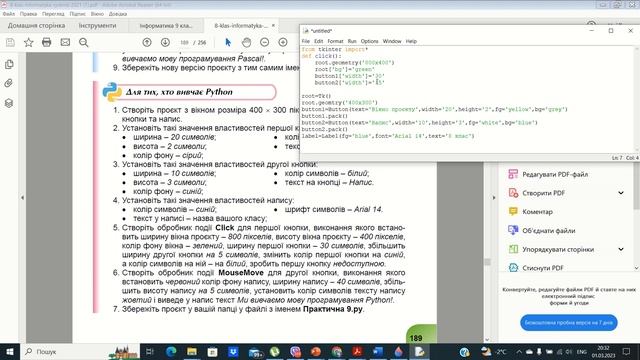Switch to Домашня сторінка tab
Screen dimensions: 640x360
[36, 26]
